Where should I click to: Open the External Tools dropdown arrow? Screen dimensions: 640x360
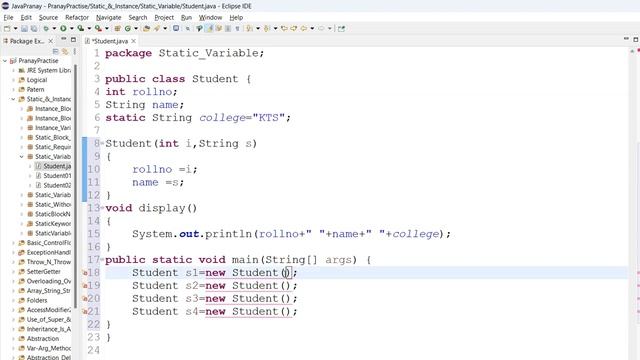click(x=107, y=29)
